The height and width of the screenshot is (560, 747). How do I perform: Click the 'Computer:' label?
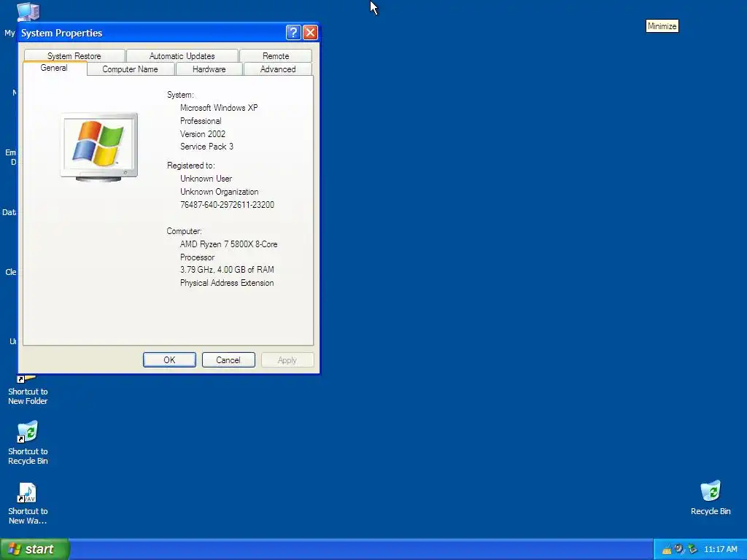[x=184, y=231]
